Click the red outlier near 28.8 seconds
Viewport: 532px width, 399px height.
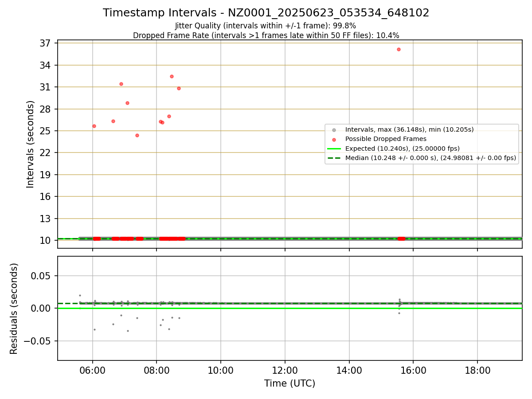[127, 103]
